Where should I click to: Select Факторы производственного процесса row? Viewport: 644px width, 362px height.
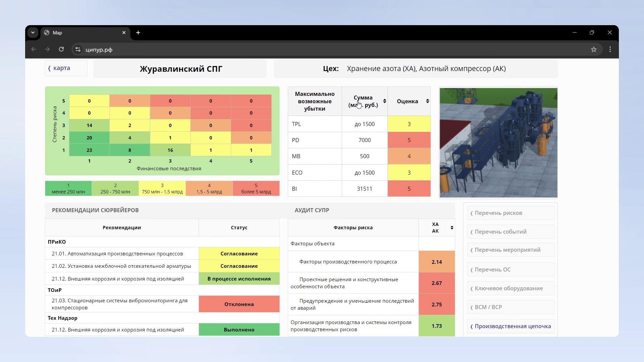pos(353,262)
